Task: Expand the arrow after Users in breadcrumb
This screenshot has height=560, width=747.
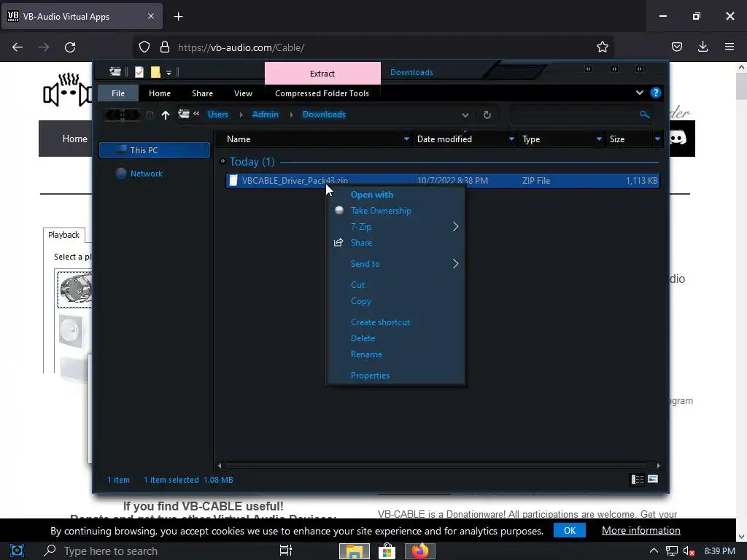Action: pos(241,114)
